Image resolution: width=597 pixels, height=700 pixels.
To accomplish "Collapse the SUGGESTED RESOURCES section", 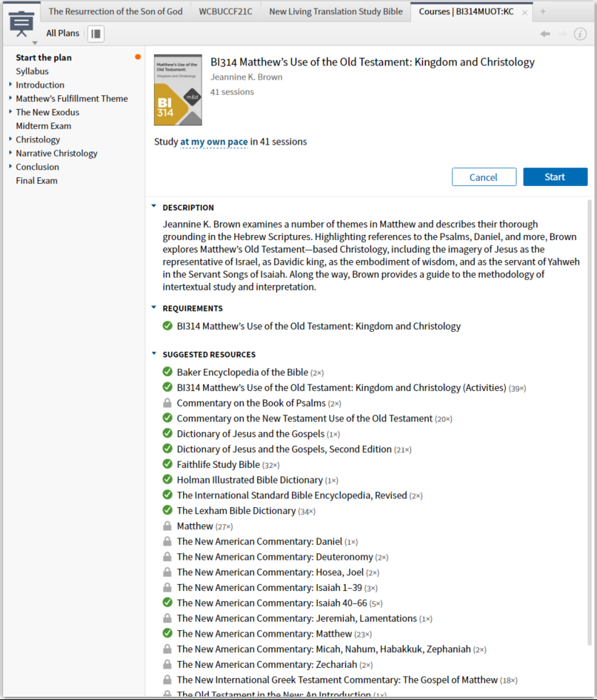I will point(154,354).
